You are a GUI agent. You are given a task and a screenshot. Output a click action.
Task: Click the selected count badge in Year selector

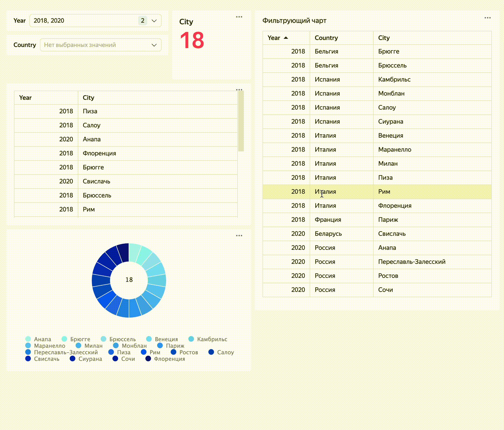tap(142, 21)
